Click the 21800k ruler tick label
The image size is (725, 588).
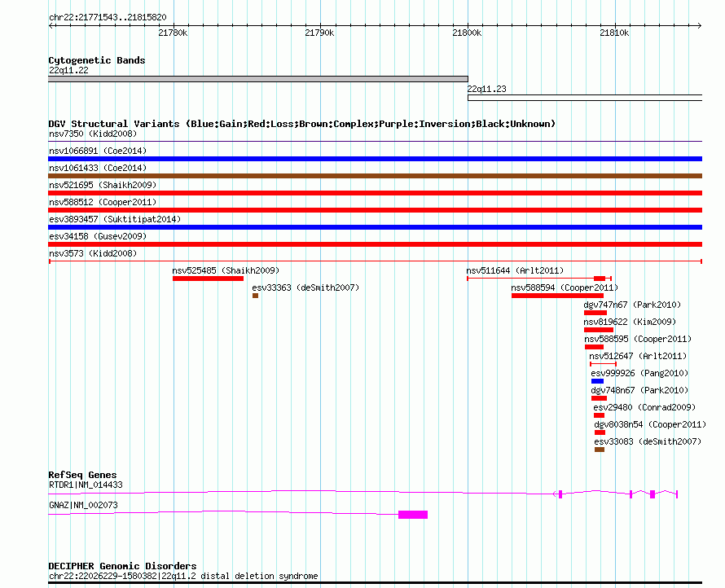467,33
